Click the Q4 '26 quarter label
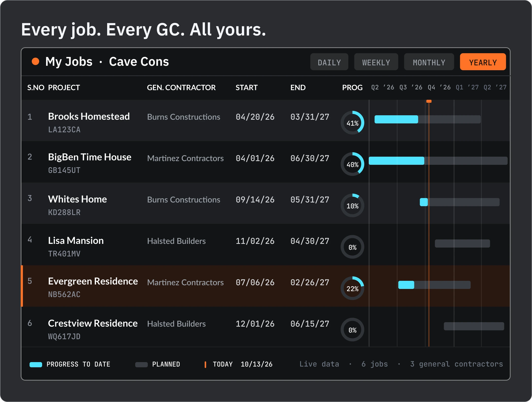532x402 pixels. click(x=439, y=87)
